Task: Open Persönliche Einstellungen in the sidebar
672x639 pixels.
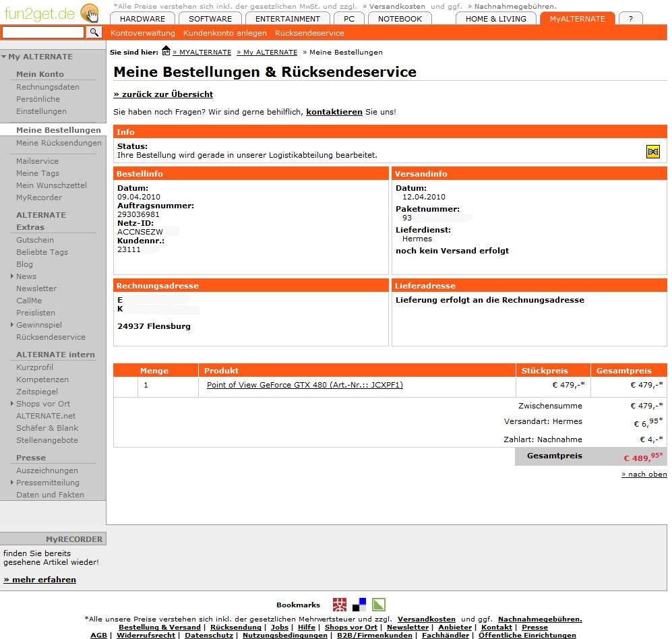Action: point(42,105)
